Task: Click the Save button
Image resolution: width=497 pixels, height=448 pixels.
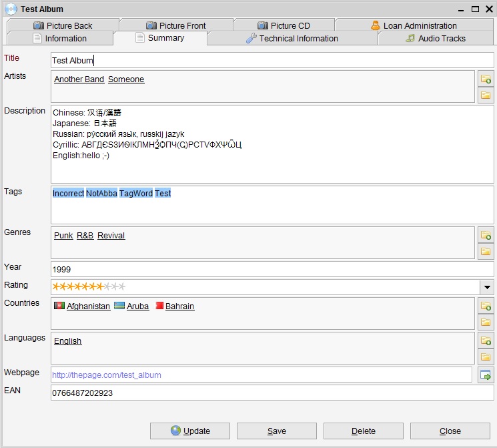Action: pos(277,431)
